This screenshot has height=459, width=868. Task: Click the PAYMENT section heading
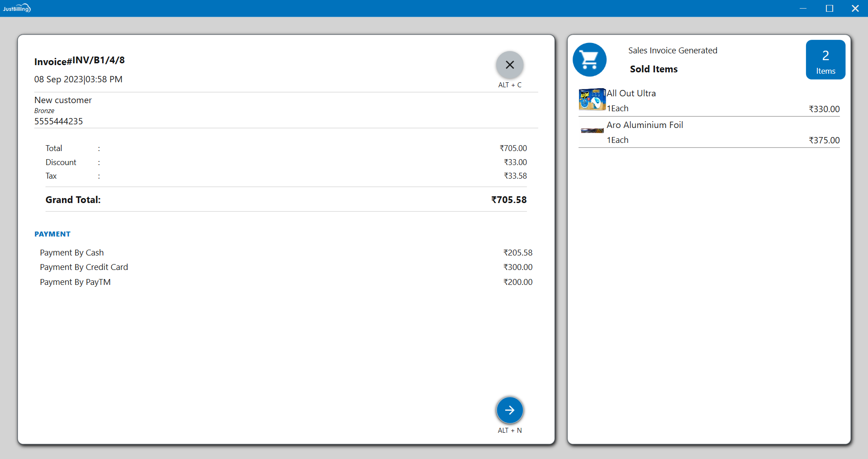[x=52, y=234]
